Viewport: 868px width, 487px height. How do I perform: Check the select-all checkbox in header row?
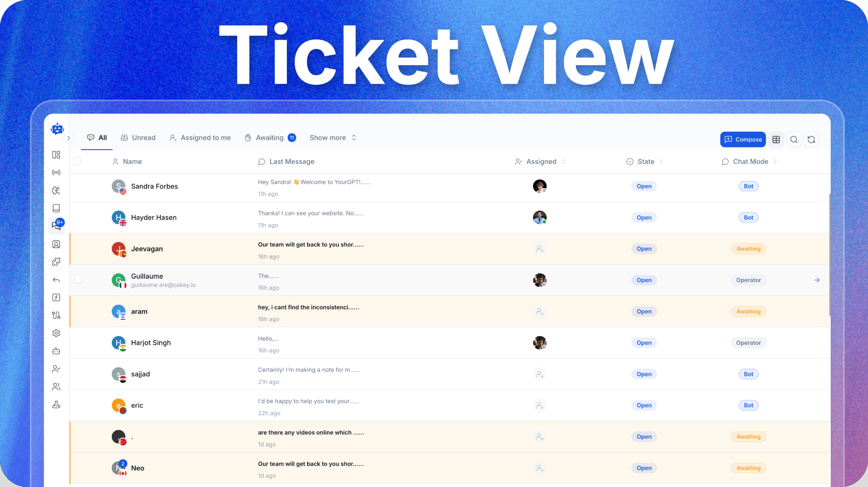point(78,161)
